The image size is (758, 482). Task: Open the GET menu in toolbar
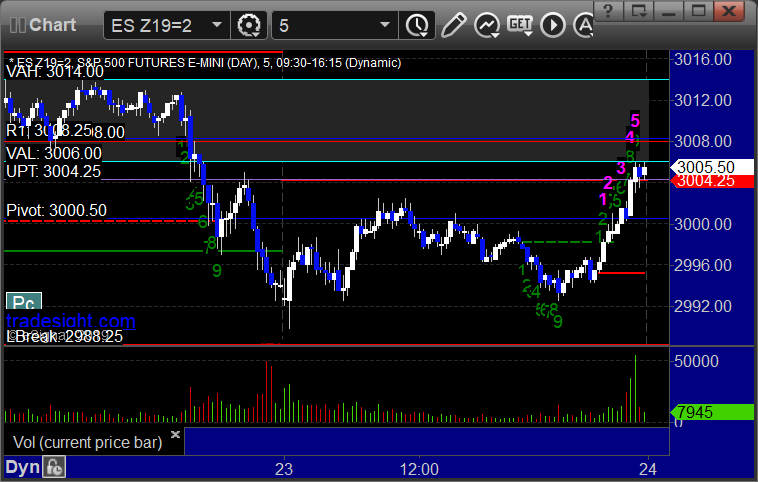click(x=520, y=25)
